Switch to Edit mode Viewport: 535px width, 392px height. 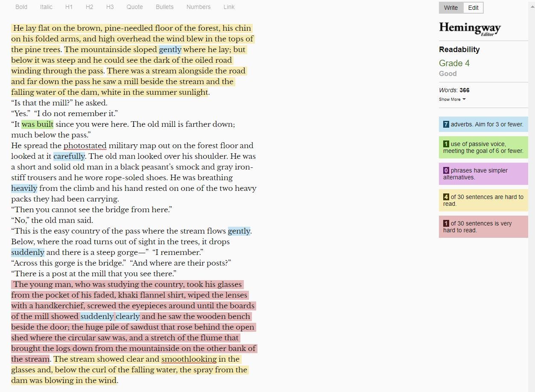[473, 8]
